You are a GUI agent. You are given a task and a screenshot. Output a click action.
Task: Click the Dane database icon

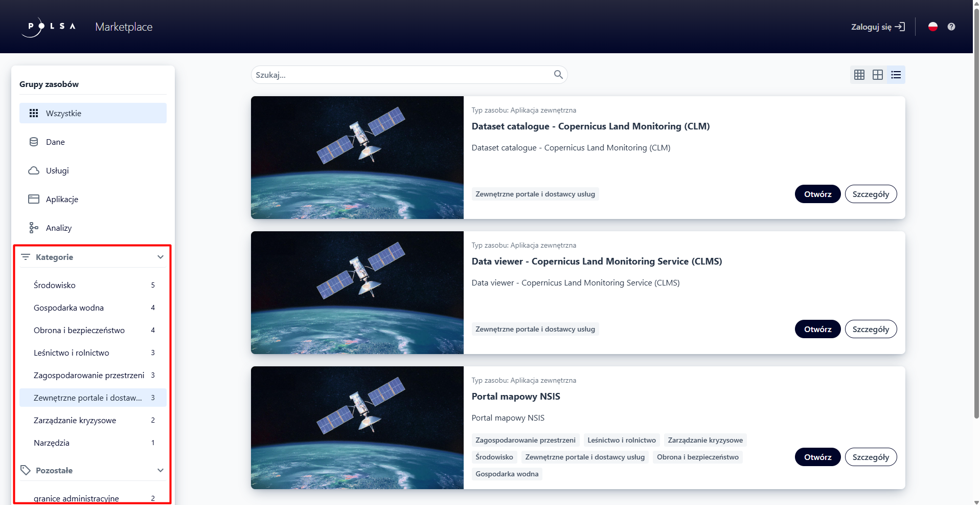pyautogui.click(x=34, y=142)
